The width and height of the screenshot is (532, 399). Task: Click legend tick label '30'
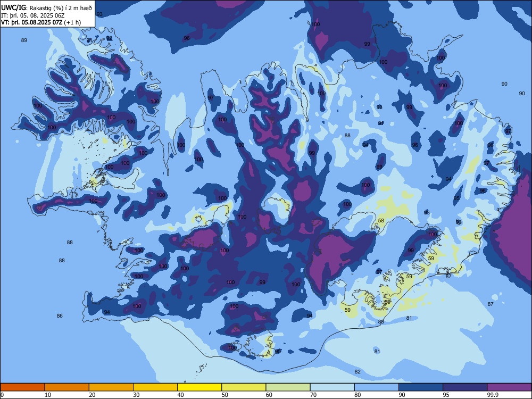click(x=136, y=395)
